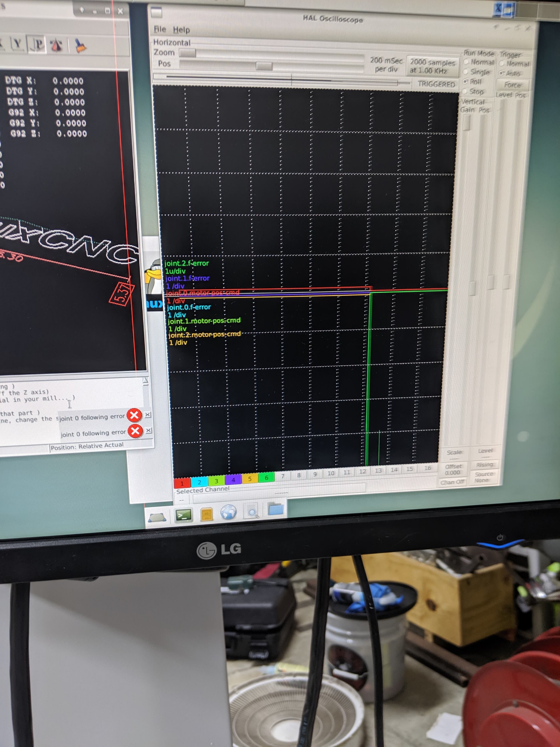Select channel 14 button

(x=394, y=469)
